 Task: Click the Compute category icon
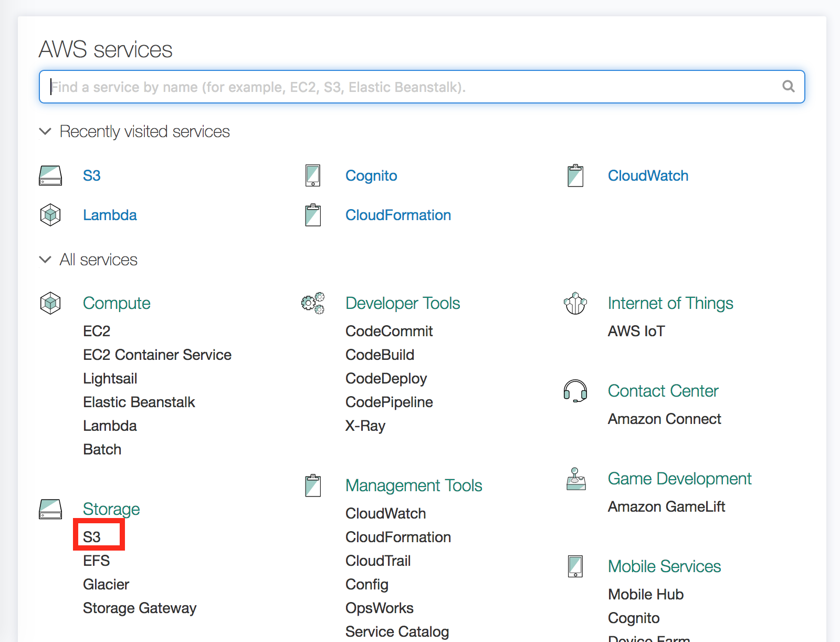[x=50, y=303]
